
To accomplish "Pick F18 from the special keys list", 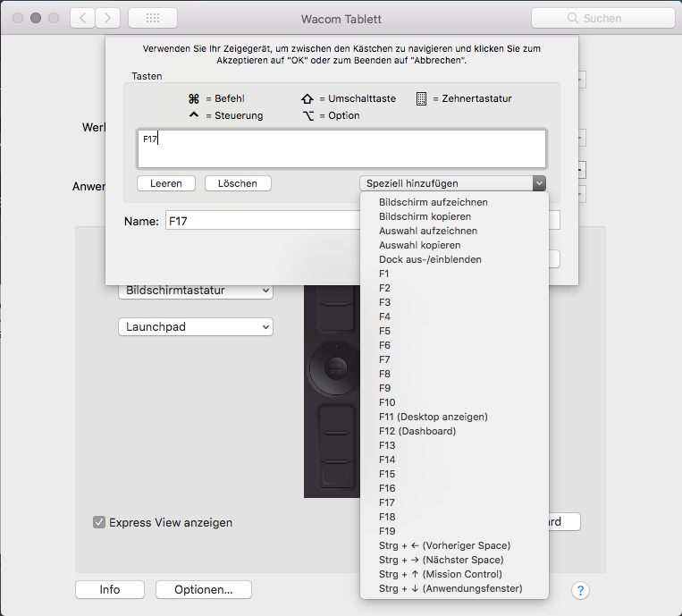I will pos(455,518).
